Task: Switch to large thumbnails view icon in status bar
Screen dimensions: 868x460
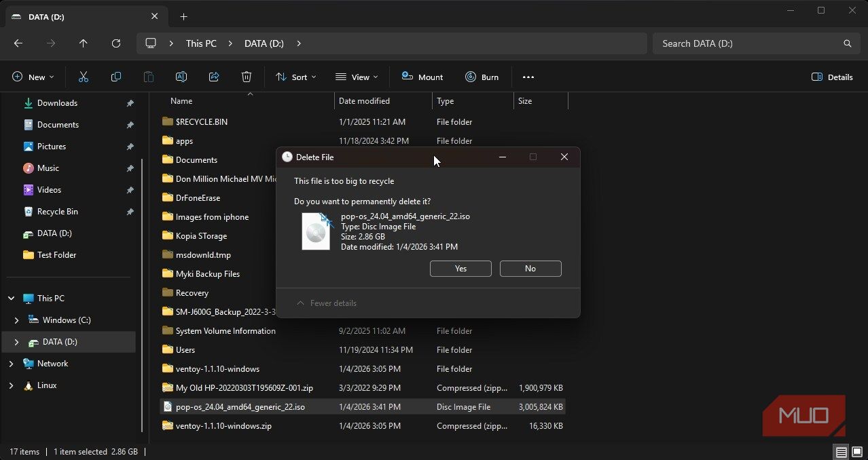Action: [857, 452]
